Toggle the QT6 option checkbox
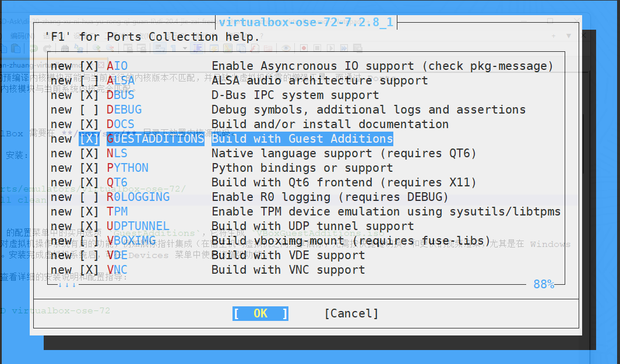620x364 pixels. (89, 183)
